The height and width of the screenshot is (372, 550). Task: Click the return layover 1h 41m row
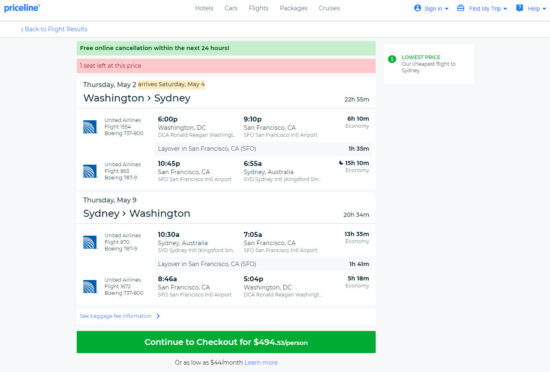pyautogui.click(x=263, y=264)
